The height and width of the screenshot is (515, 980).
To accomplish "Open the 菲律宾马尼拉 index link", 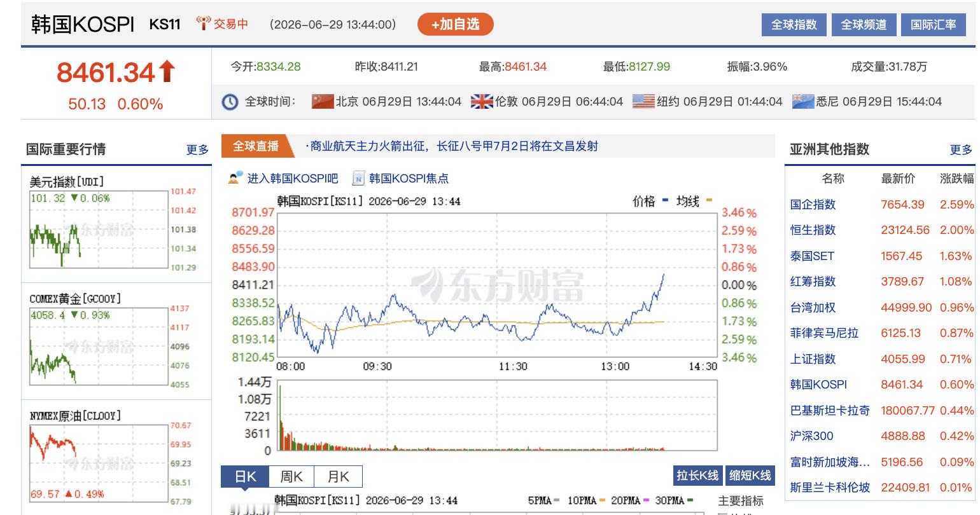I will coord(824,333).
